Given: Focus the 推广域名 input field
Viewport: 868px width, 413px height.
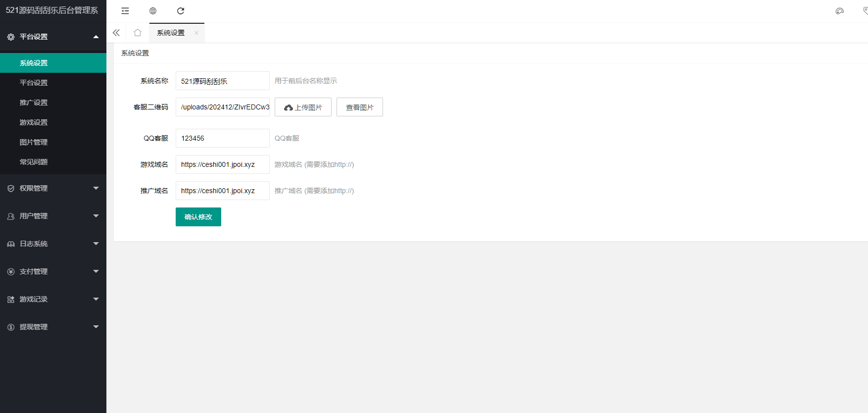Looking at the screenshot, I should coord(223,191).
